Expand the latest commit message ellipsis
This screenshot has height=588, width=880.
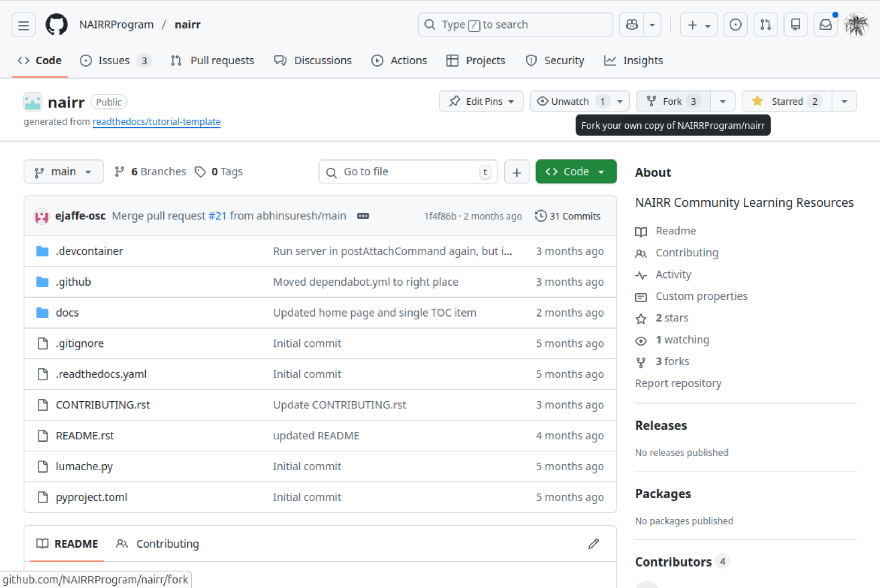(x=363, y=216)
